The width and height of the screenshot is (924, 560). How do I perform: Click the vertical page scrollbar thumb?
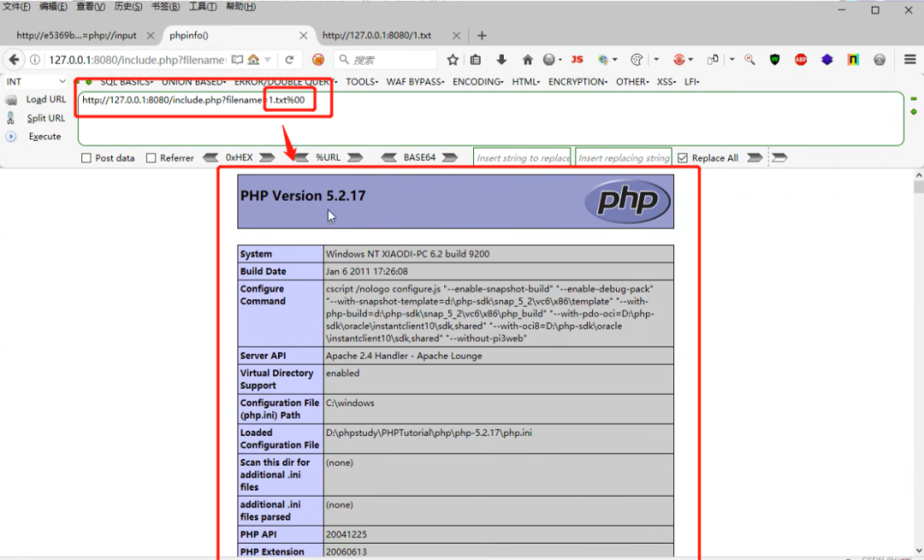click(919, 187)
